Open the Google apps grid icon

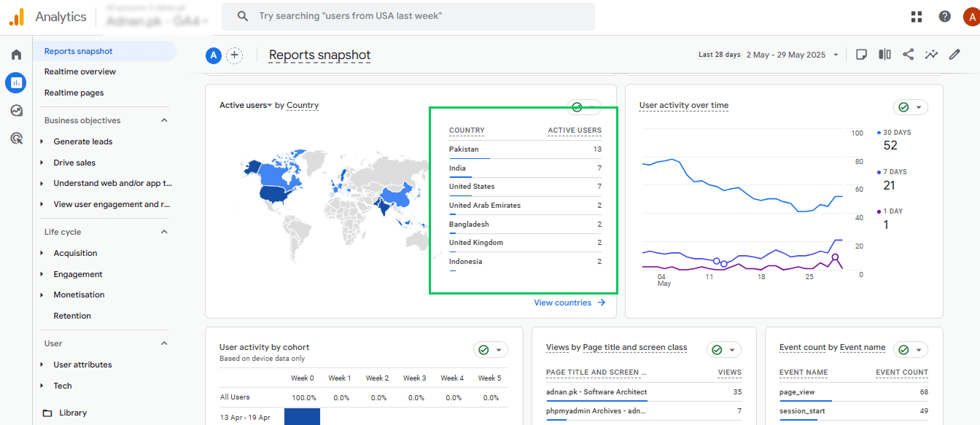coord(917,16)
